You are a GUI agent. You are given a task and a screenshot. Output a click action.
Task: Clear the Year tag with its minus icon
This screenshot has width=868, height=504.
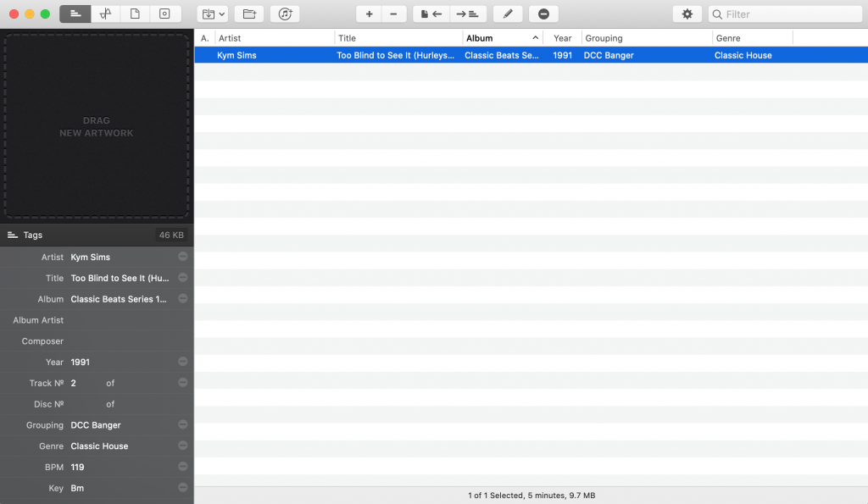(x=183, y=362)
